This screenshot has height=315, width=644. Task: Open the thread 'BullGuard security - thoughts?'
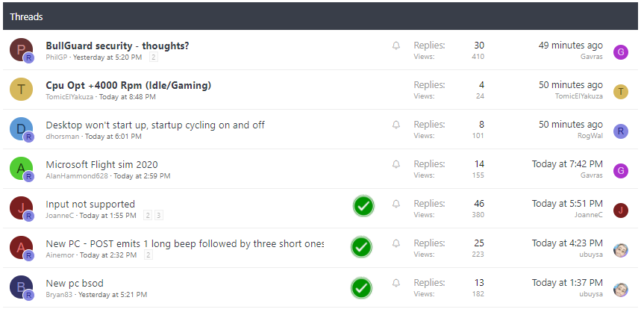pos(117,46)
